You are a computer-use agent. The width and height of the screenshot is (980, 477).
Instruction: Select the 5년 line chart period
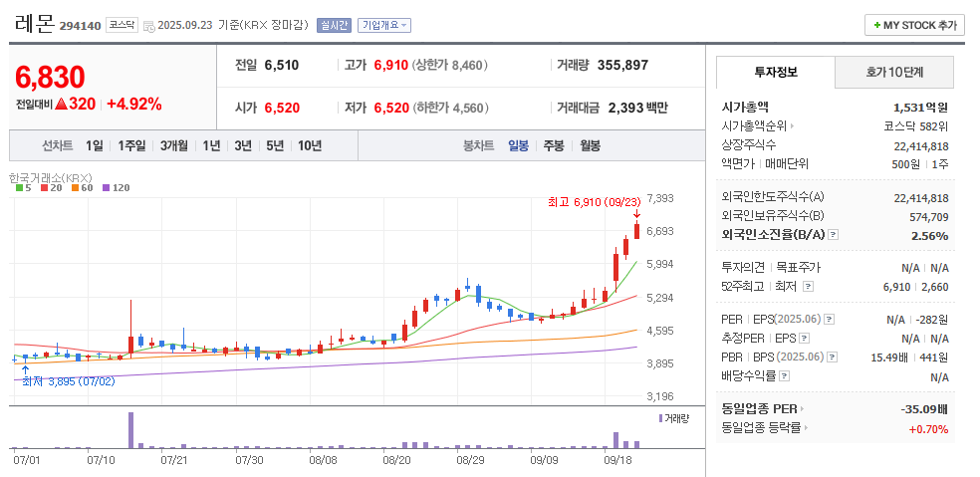pos(274,145)
